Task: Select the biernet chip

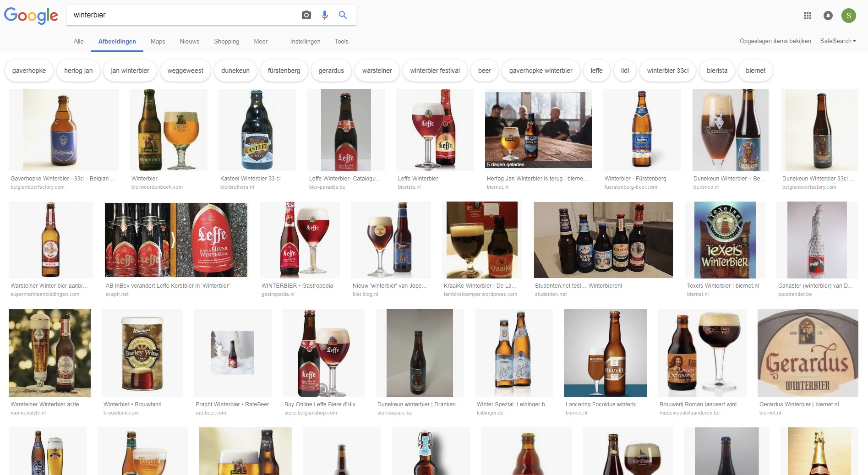Action: [756, 71]
